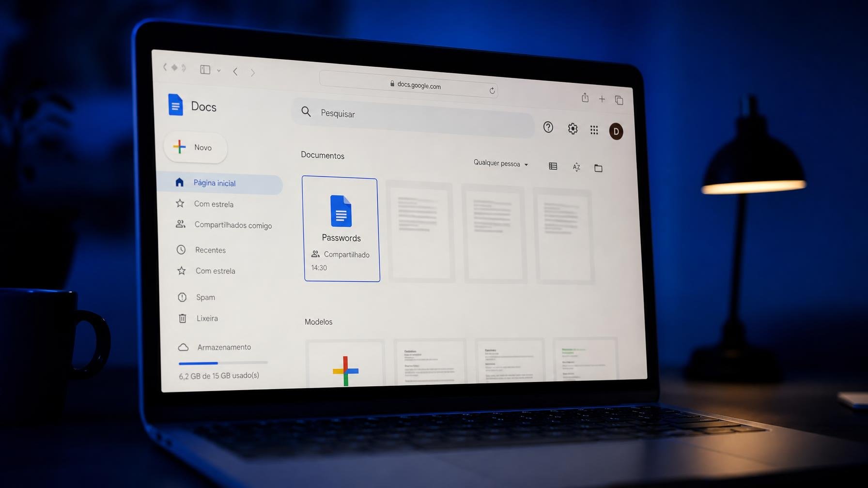Open the file picker folder icon
Screen dimensions: 868x488
(598, 168)
